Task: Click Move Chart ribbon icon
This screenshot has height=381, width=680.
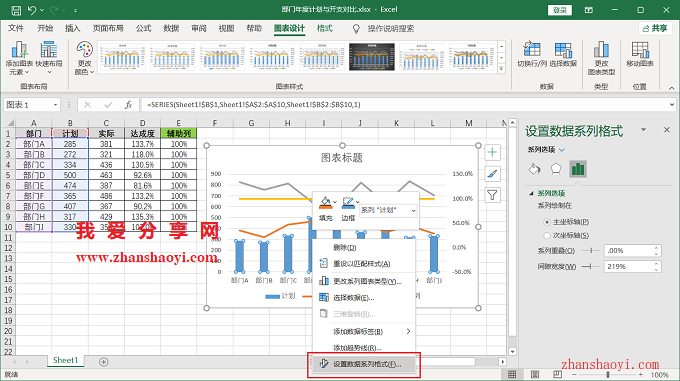Action: (640, 55)
